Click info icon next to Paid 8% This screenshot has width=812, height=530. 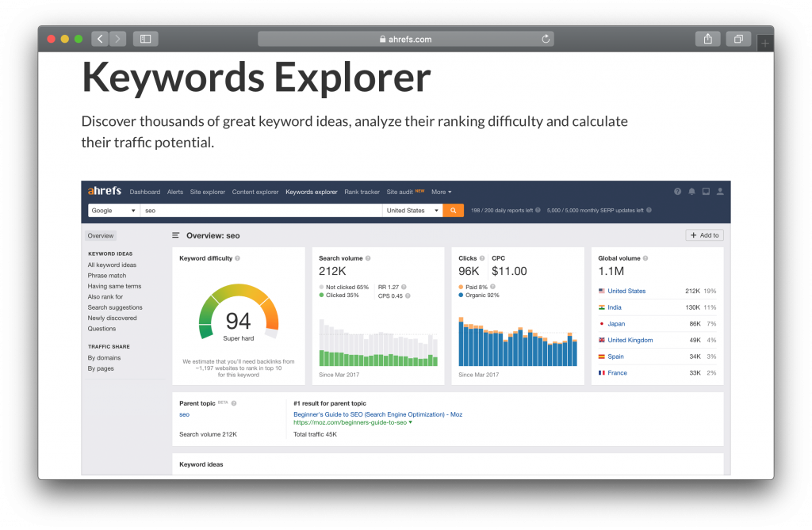point(493,287)
